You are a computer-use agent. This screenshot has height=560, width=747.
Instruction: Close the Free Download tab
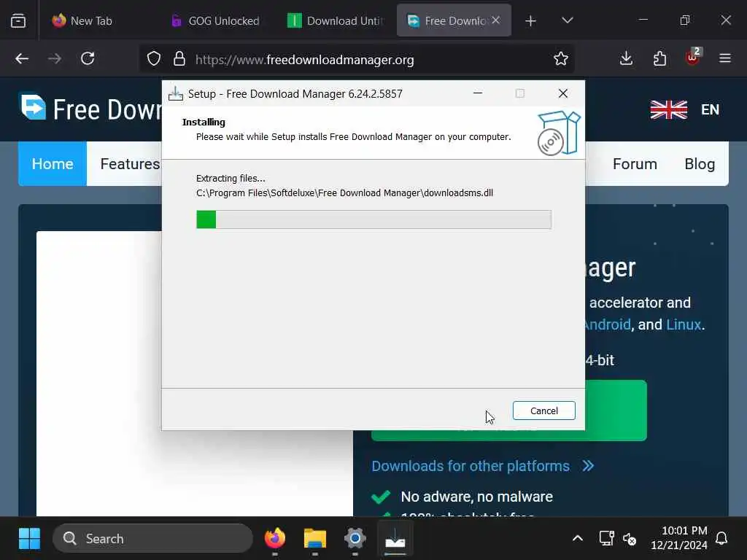click(x=495, y=20)
